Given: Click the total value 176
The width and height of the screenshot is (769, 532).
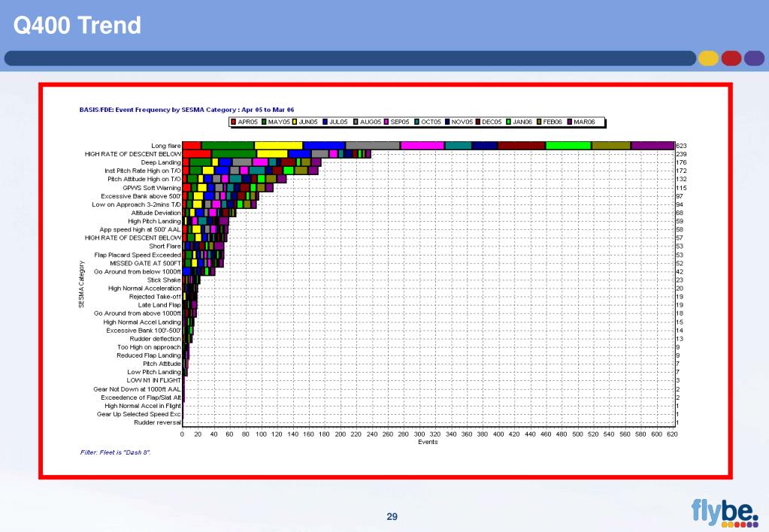Looking at the screenshot, I should (681, 162).
